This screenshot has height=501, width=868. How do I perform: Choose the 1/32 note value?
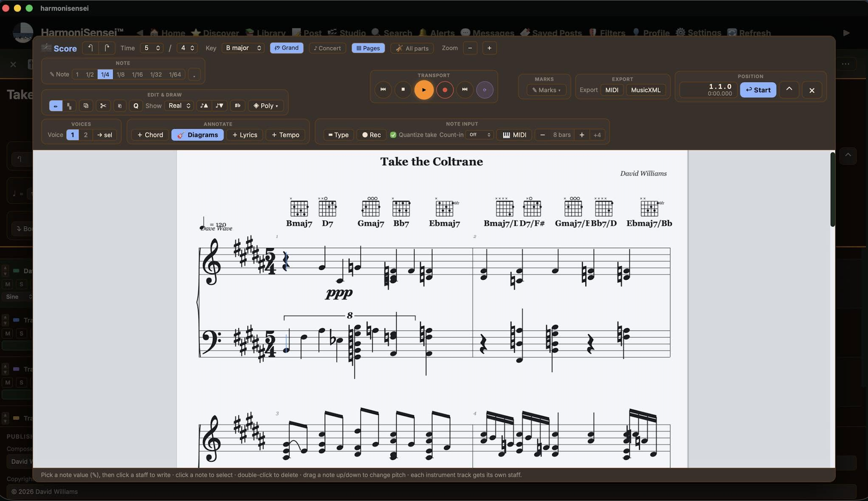[x=156, y=75]
